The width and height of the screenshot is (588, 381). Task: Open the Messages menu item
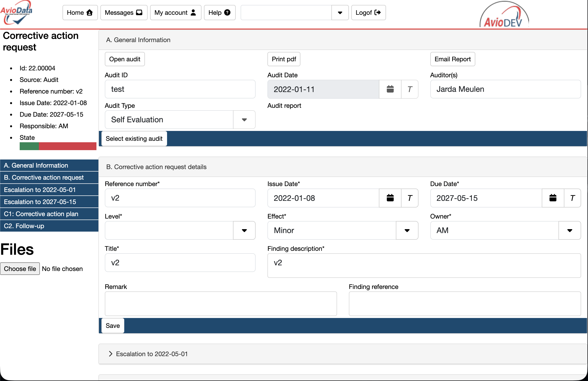point(124,13)
